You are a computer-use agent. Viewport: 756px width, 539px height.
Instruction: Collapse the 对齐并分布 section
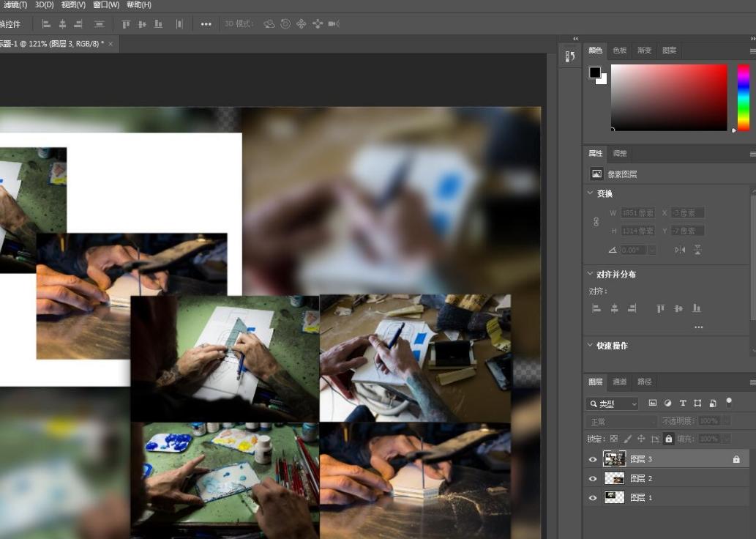click(x=589, y=274)
